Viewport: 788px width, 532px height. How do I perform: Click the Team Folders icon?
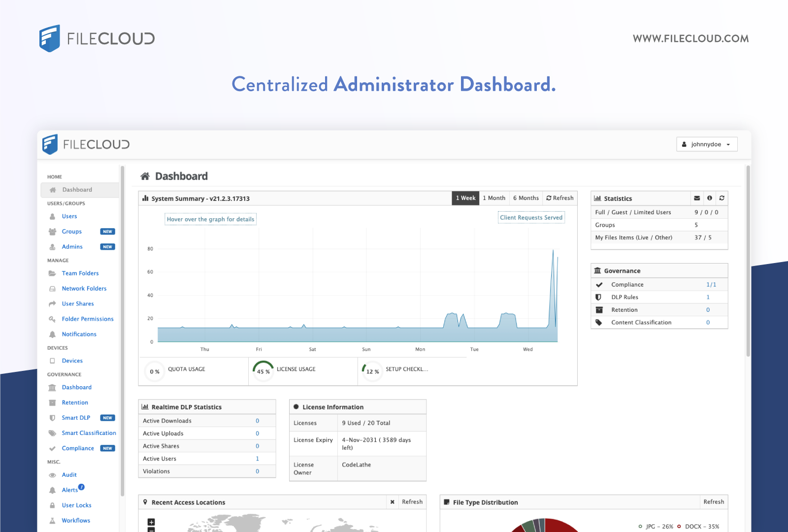pyautogui.click(x=52, y=273)
